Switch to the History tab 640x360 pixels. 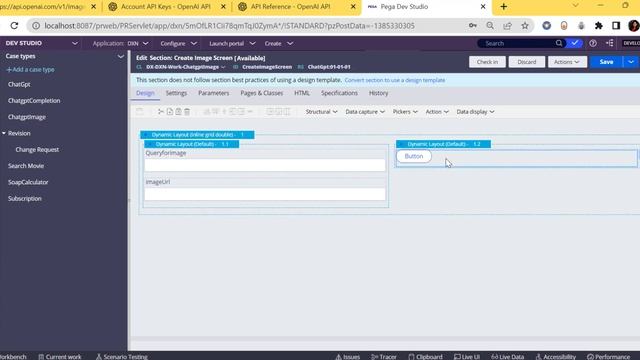[378, 93]
